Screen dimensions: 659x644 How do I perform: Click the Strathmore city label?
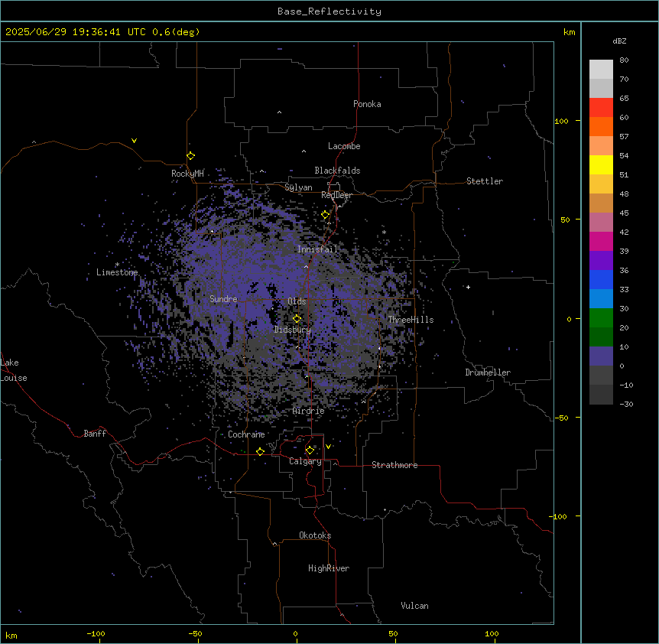click(394, 465)
